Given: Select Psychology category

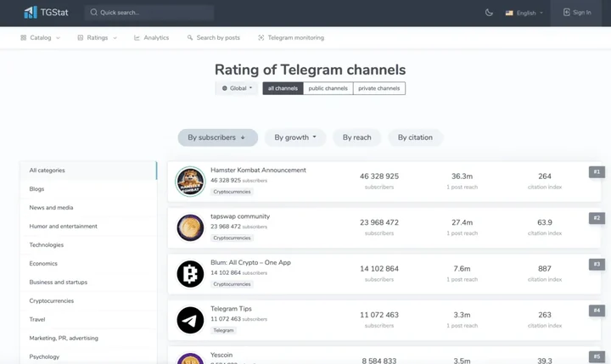Looking at the screenshot, I should pyautogui.click(x=88, y=357).
